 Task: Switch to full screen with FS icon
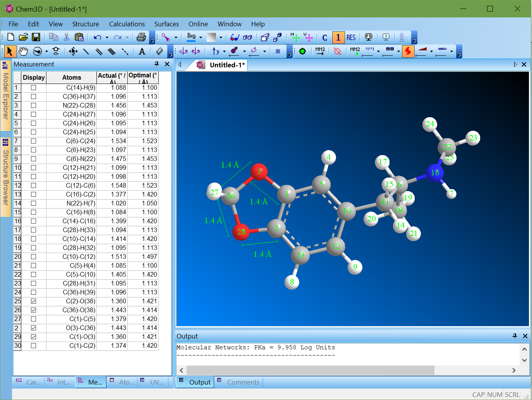pos(369,37)
